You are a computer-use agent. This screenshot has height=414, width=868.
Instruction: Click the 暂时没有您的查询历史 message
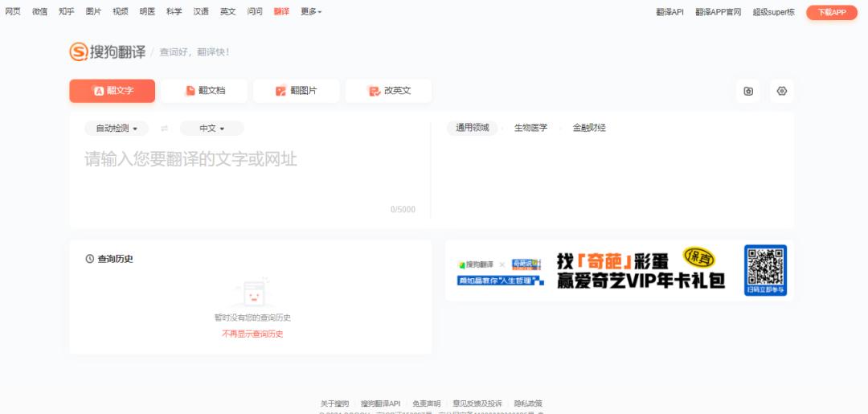(x=252, y=318)
